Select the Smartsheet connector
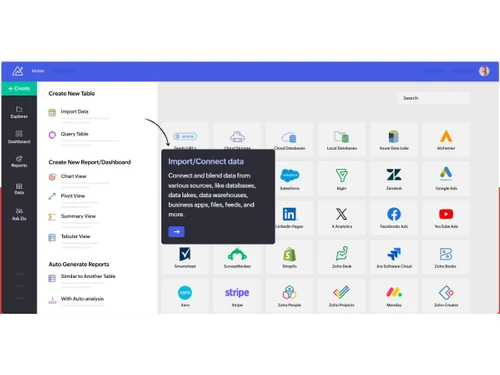Viewport: 500px width, 375px height. pos(185,259)
